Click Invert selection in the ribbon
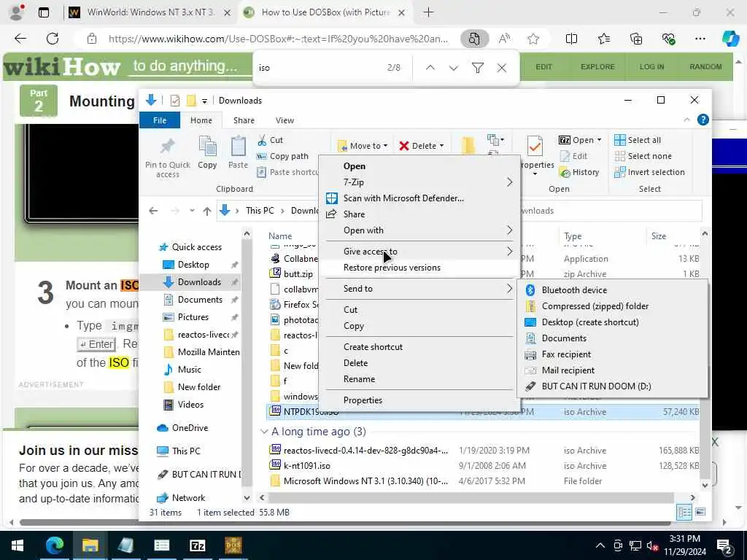 [x=649, y=172]
